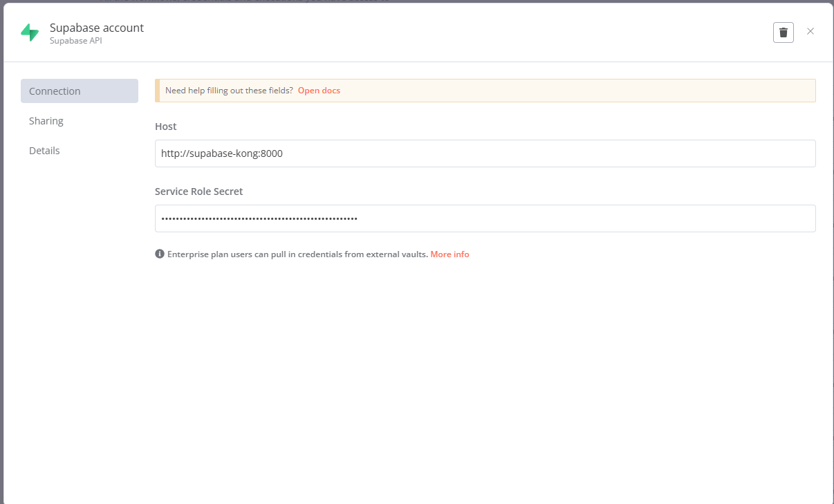The height and width of the screenshot is (504, 834).
Task: Delete credential with the trash icon
Action: pos(783,32)
